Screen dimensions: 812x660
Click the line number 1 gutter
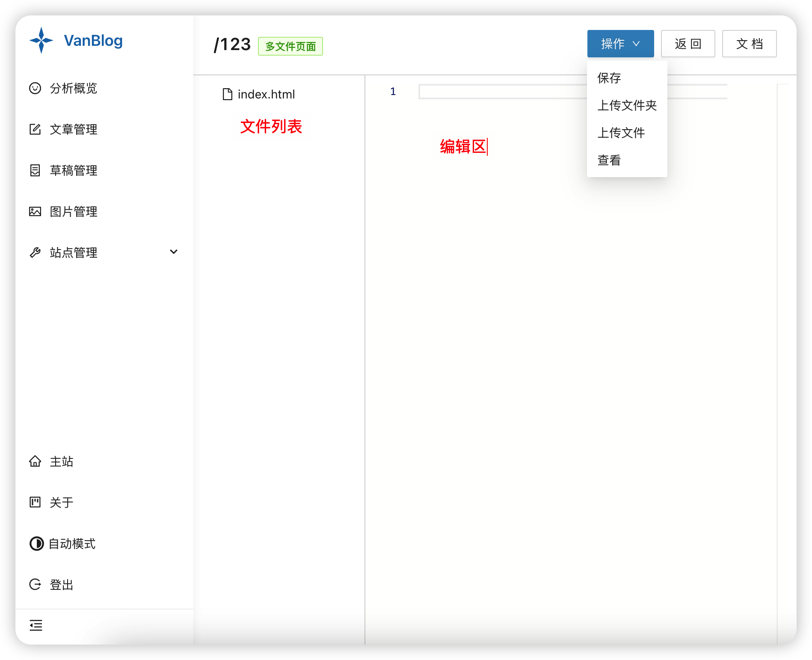point(393,92)
